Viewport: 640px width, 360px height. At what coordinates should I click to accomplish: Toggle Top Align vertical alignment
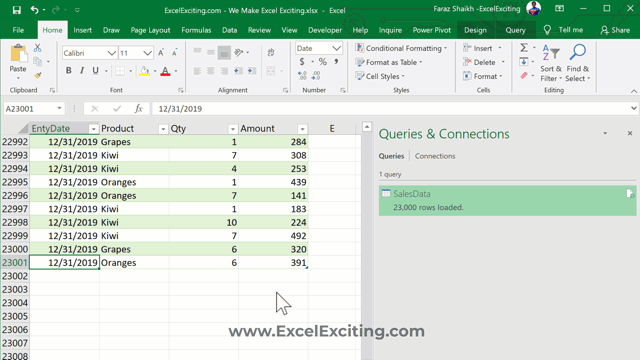click(197, 52)
